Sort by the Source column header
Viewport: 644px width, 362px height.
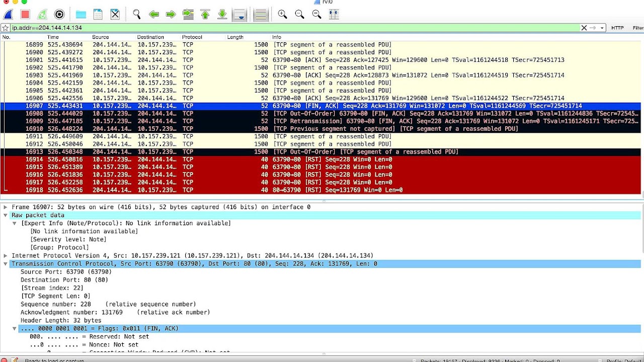coord(100,37)
